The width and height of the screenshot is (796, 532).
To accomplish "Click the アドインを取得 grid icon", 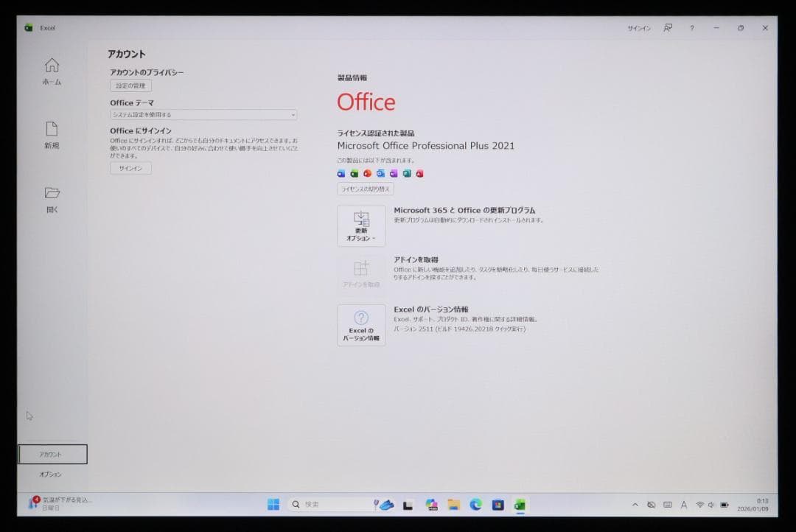I will point(360,273).
